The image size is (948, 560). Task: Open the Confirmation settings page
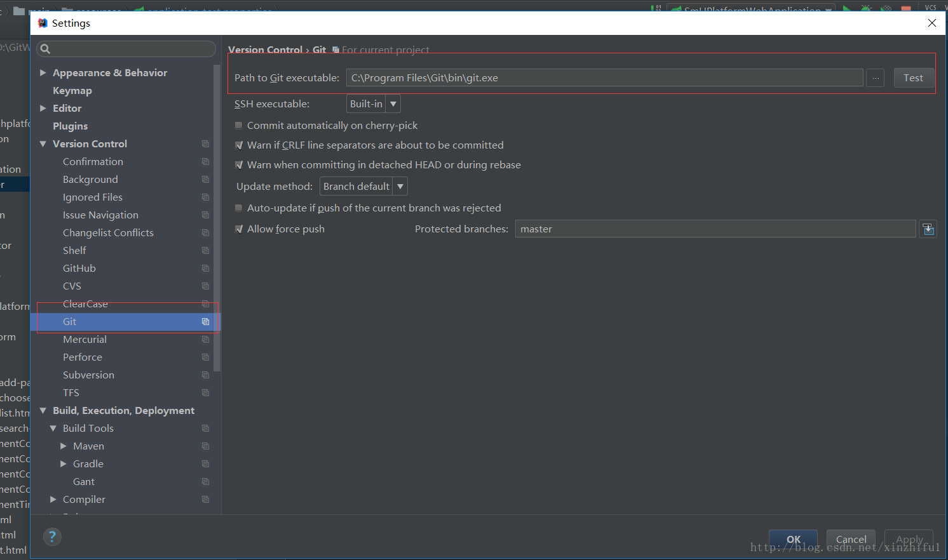pyautogui.click(x=93, y=162)
